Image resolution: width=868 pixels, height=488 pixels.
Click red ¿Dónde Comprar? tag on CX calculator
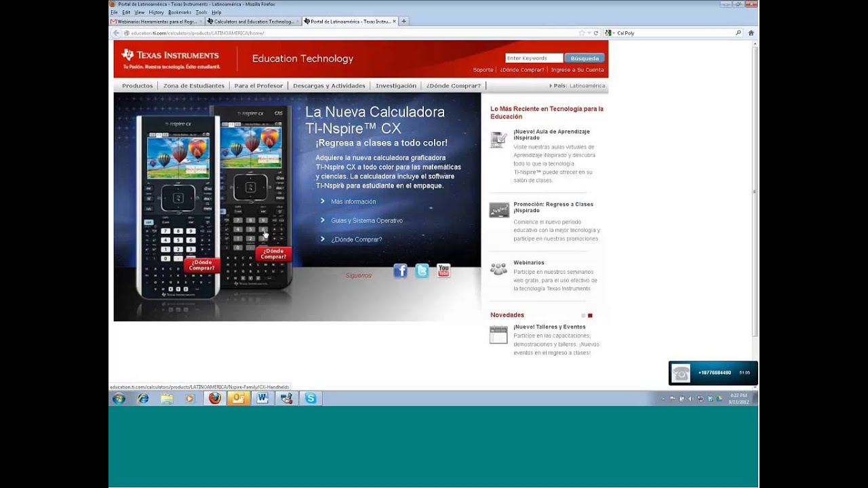(x=202, y=265)
